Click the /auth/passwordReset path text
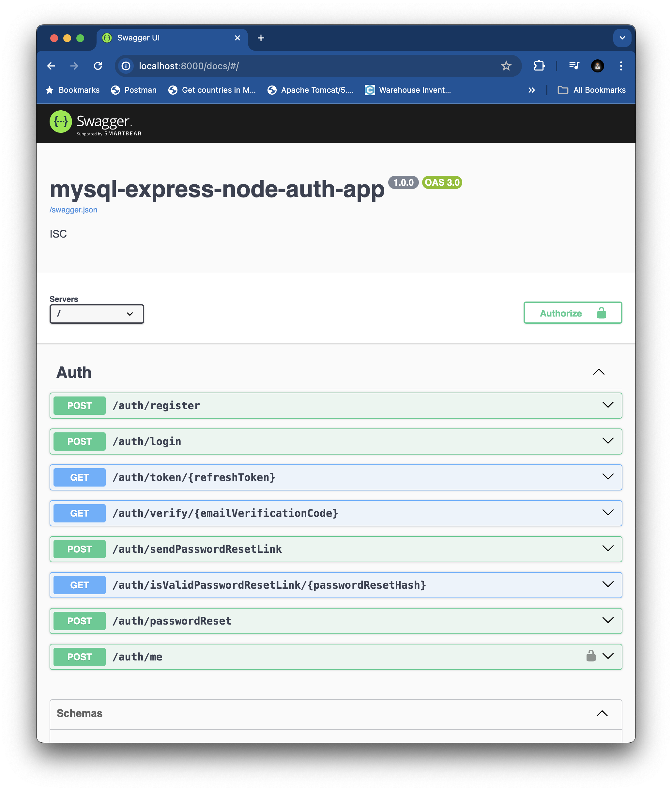The width and height of the screenshot is (672, 791). [172, 621]
